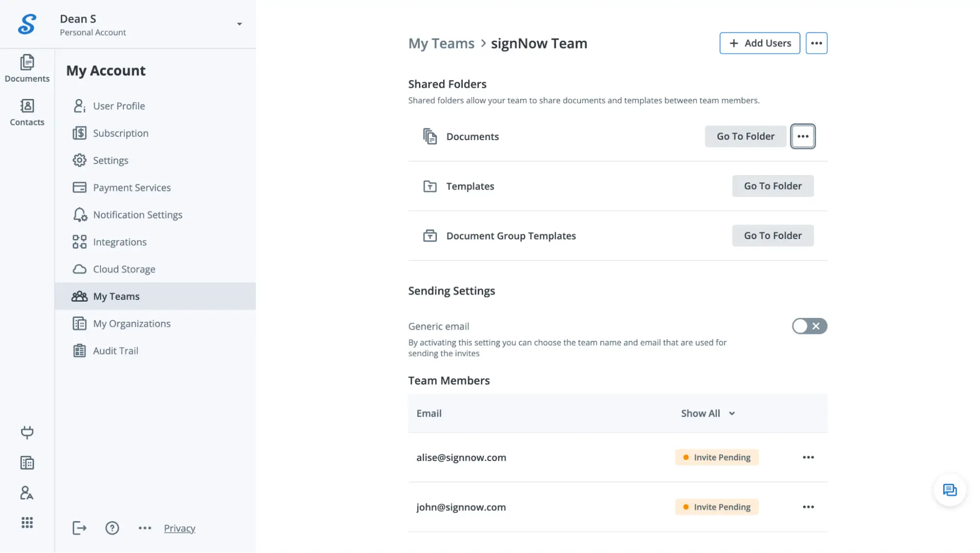Select the Audit Trail menu item
980x553 pixels.
116,351
